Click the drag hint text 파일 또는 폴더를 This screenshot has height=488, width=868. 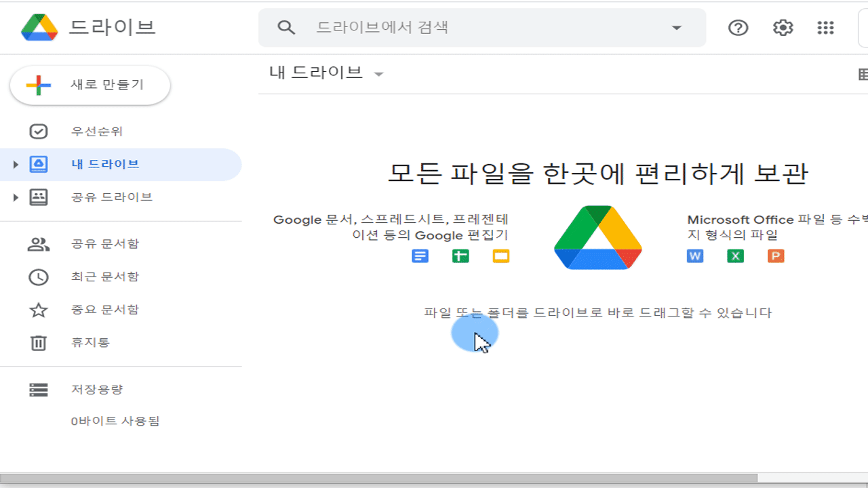point(475,312)
